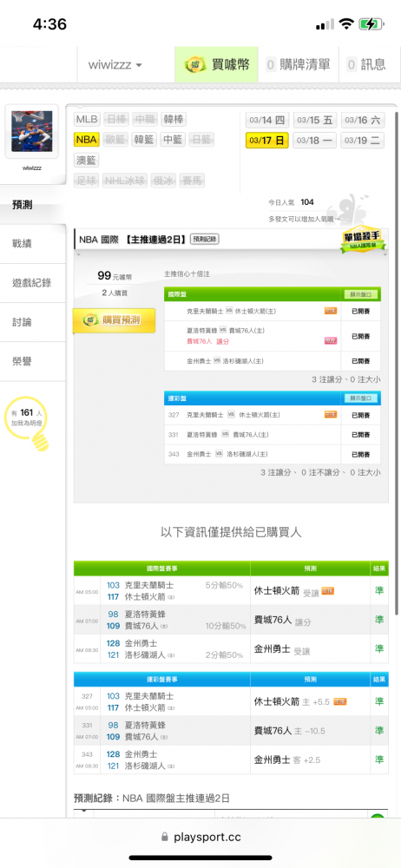Screen dimensions: 401x868
Task: Click the 單場殺手 badge icon
Action: tap(364, 240)
